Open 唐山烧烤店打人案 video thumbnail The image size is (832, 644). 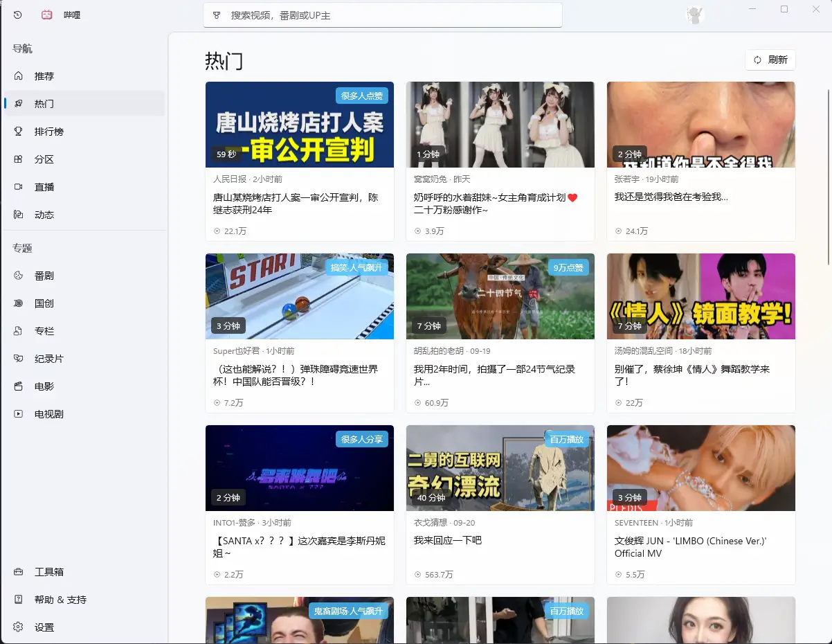[300, 125]
